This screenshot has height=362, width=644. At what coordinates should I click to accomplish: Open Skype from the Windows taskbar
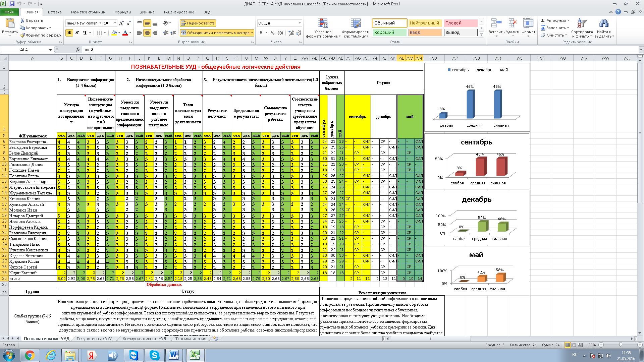[x=154, y=355]
